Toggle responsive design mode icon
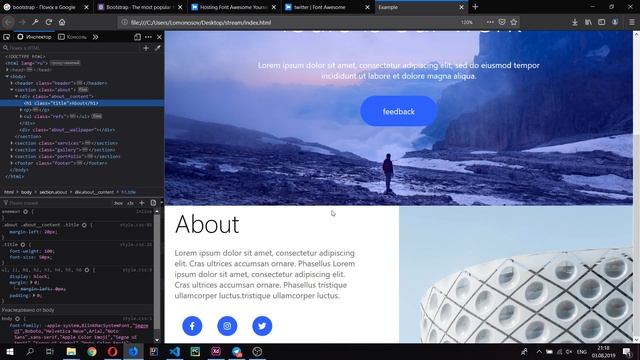640x360 pixels. click(137, 37)
